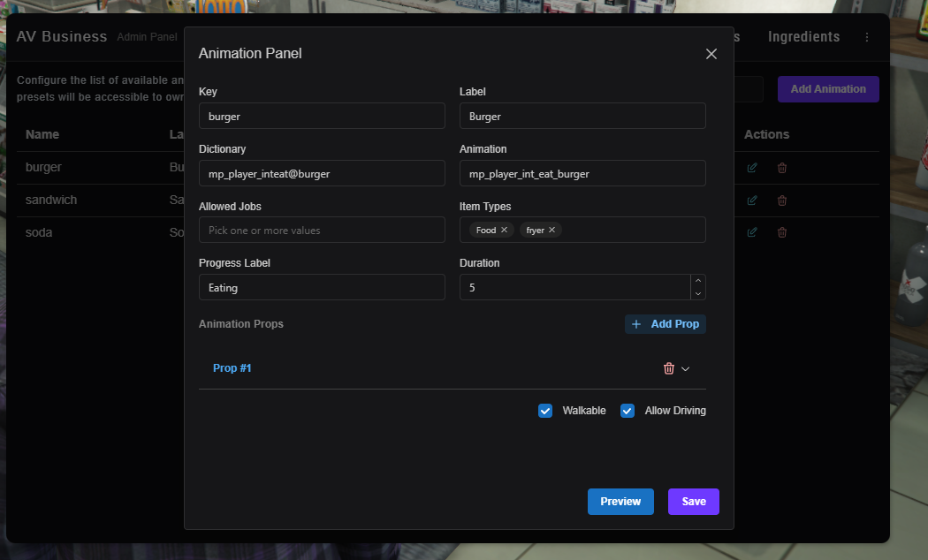Click the Add Prop button

point(666,324)
